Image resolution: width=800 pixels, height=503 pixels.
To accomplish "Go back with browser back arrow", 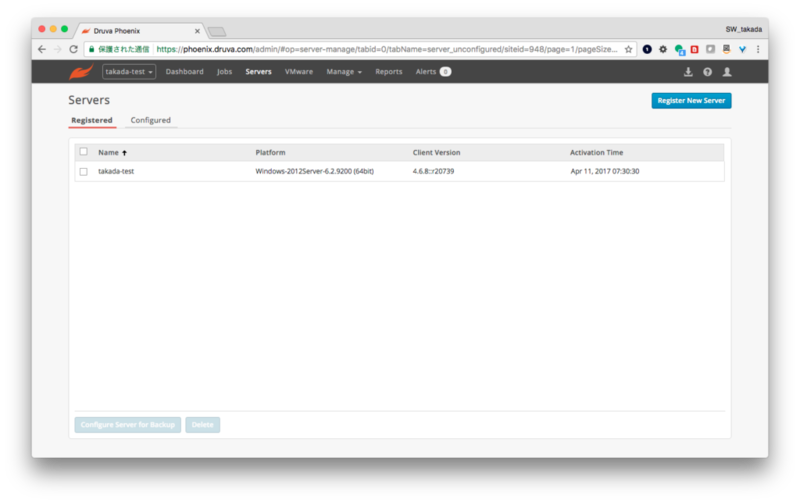I will tap(42, 49).
